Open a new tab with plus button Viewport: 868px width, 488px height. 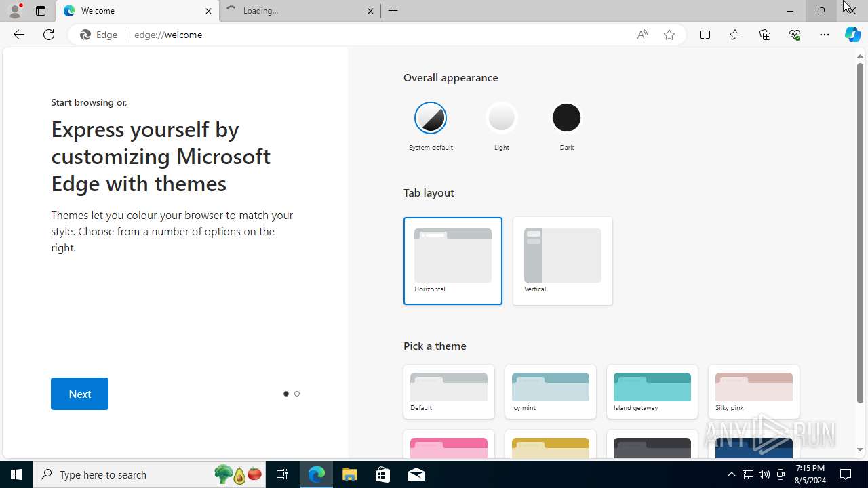pos(393,11)
